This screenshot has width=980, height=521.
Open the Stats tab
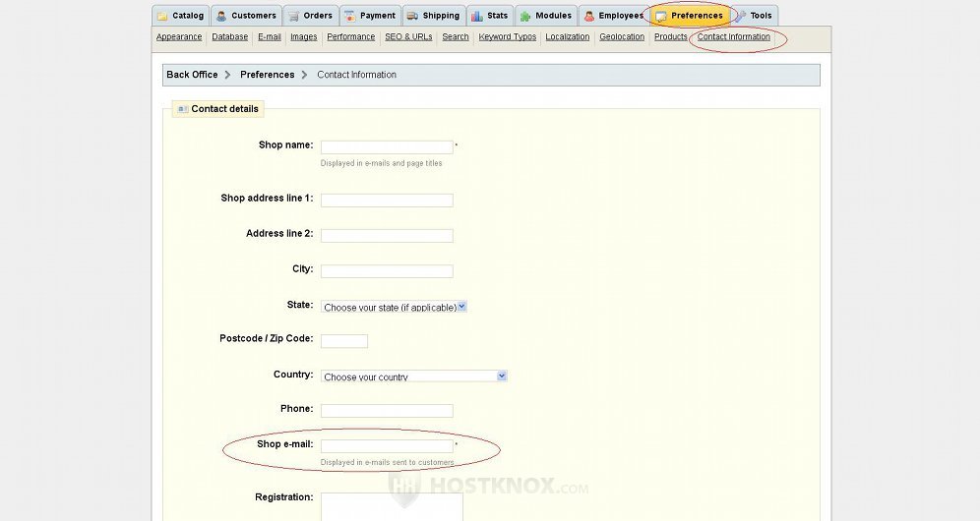pyautogui.click(x=490, y=16)
